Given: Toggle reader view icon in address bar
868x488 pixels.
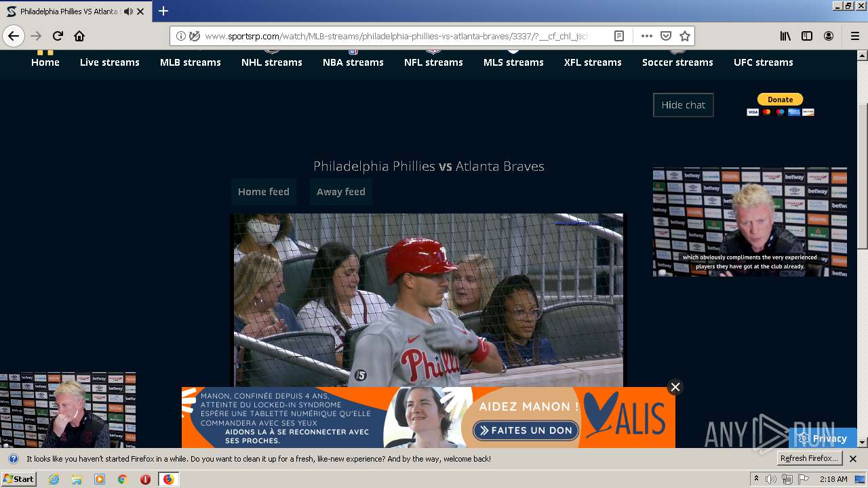Looking at the screenshot, I should click(619, 36).
